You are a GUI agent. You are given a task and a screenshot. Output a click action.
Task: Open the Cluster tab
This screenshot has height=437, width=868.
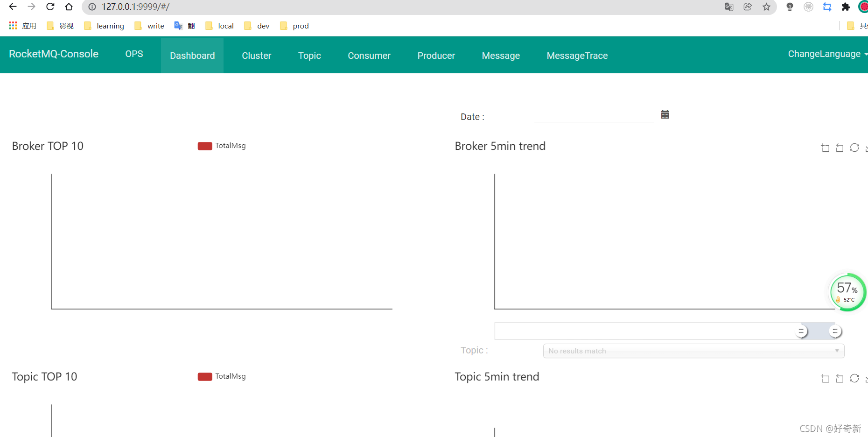coord(256,56)
